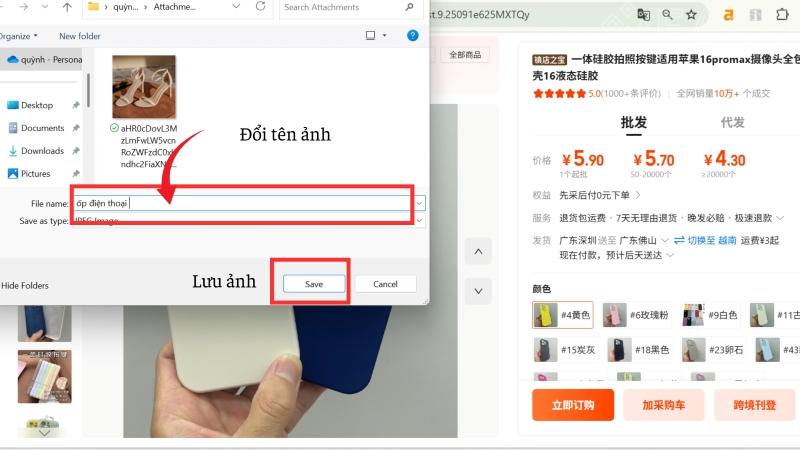Select Desktop in navigation pane
This screenshot has height=450, width=800.
coord(37,105)
